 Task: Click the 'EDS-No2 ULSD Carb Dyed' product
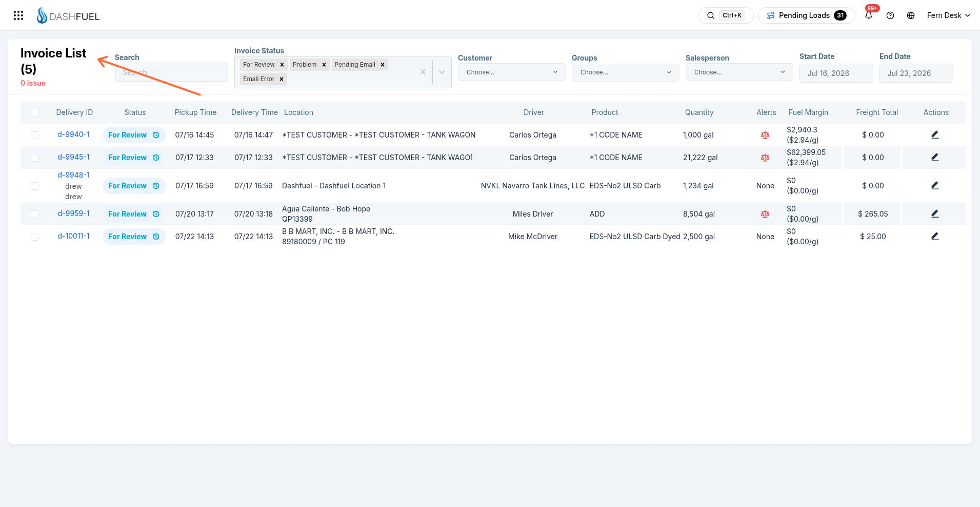tap(635, 237)
